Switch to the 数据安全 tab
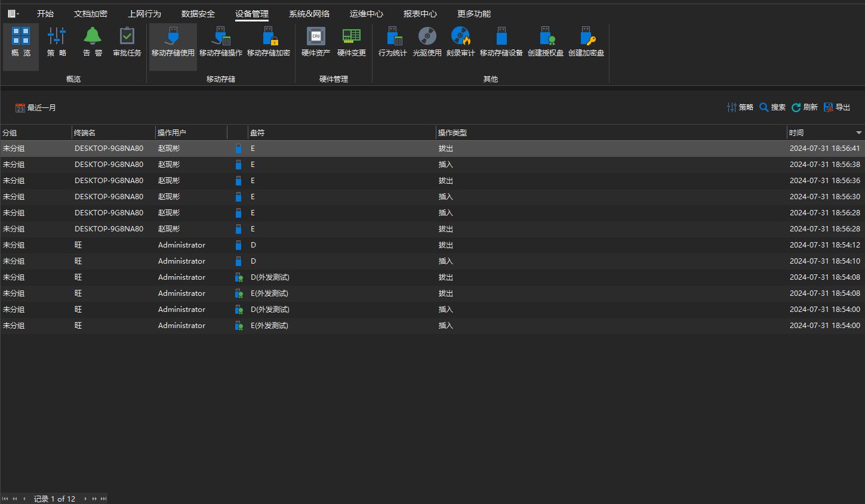Image resolution: width=865 pixels, height=504 pixels. tap(198, 14)
